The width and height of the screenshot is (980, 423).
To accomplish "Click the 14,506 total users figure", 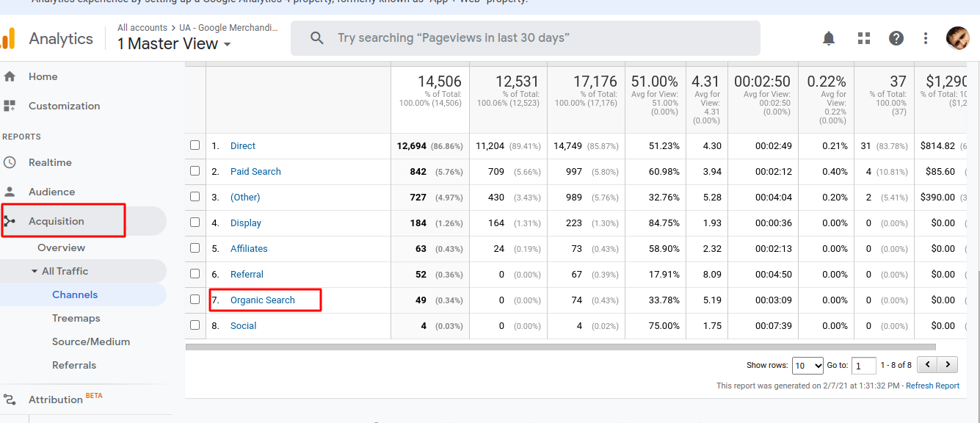I will [x=440, y=82].
